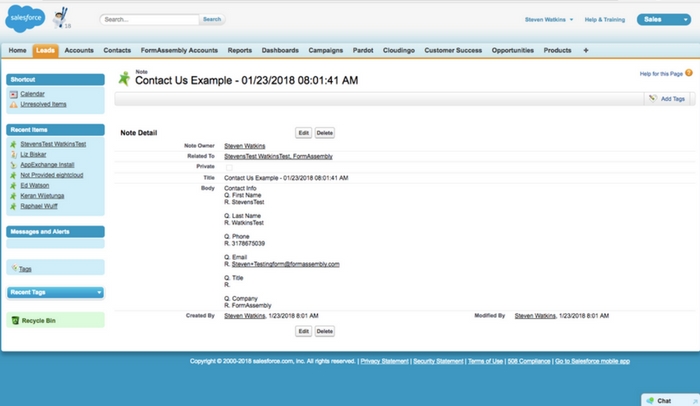This screenshot has height=406, width=700.
Task: Click the Tags icon in sidebar
Action: (x=14, y=268)
